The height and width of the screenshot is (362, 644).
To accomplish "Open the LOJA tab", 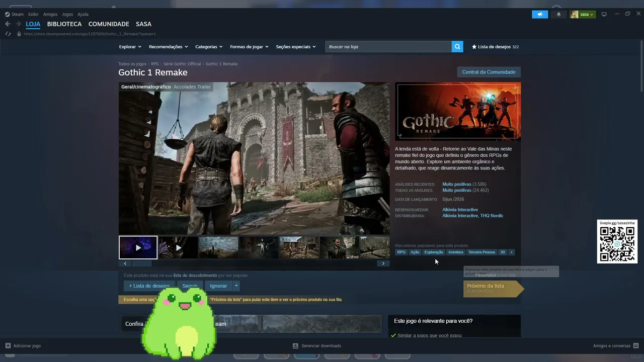I will point(33,24).
